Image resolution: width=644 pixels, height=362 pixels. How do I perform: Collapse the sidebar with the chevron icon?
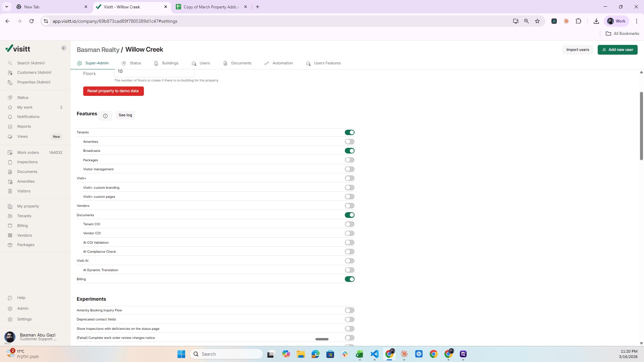64,48
